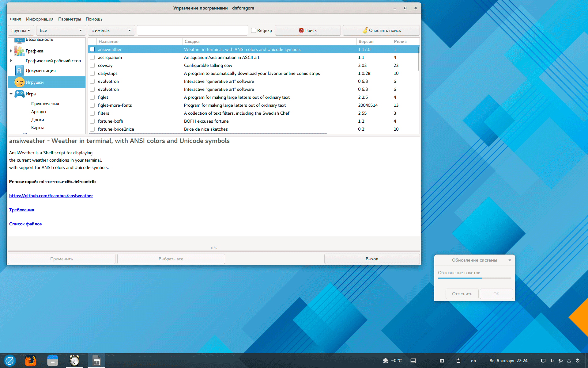
Task: Open the Информация menu
Action: tap(40, 19)
